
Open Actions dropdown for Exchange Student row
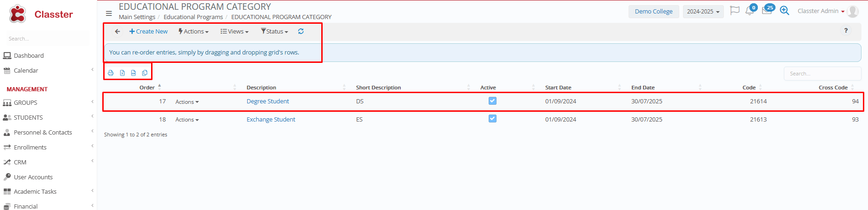point(187,120)
